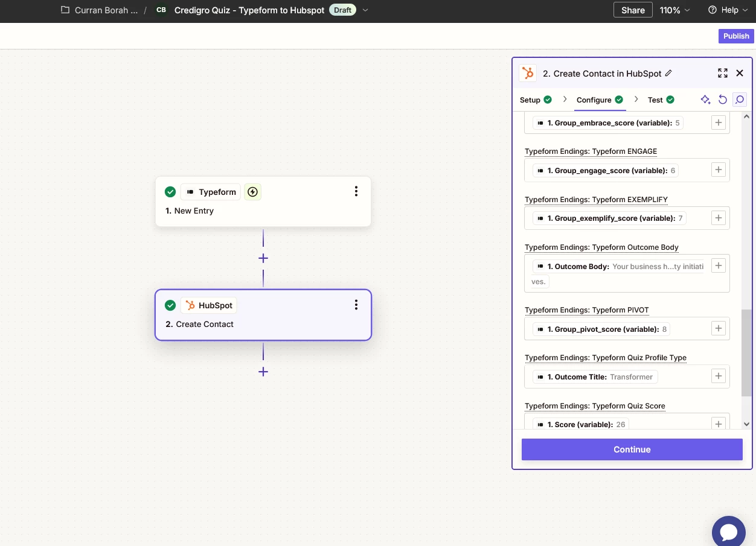Open three-dot menu on Typeform step
Screen dimensions: 756x546
(x=356, y=191)
